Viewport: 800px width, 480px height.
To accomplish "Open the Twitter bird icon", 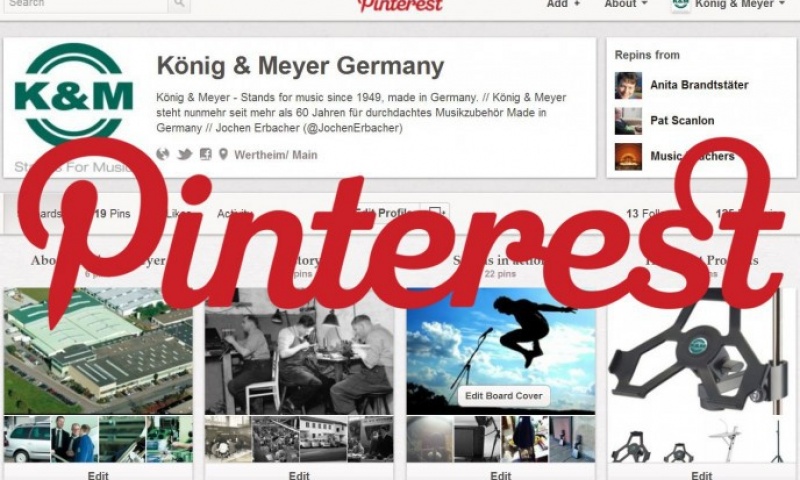I will [185, 154].
